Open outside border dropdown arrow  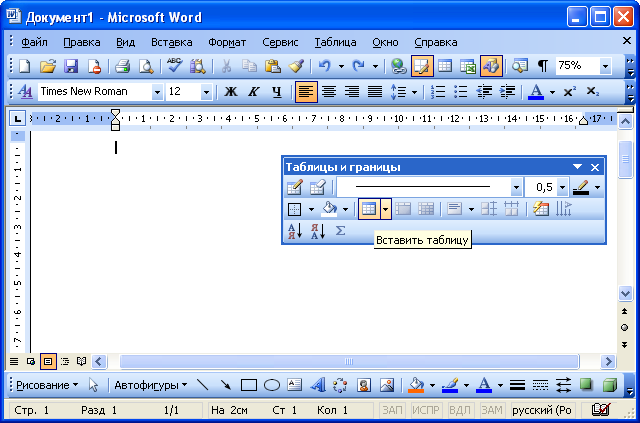[311, 209]
